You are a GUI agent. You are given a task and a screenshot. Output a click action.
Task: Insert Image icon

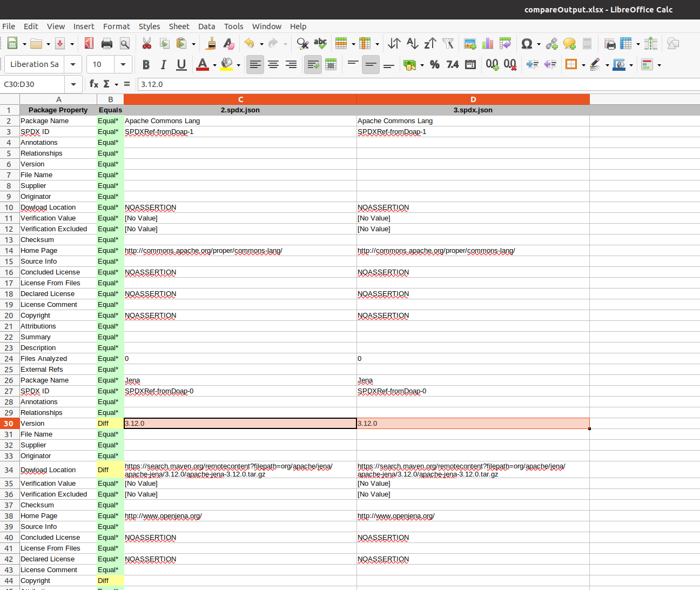(470, 44)
